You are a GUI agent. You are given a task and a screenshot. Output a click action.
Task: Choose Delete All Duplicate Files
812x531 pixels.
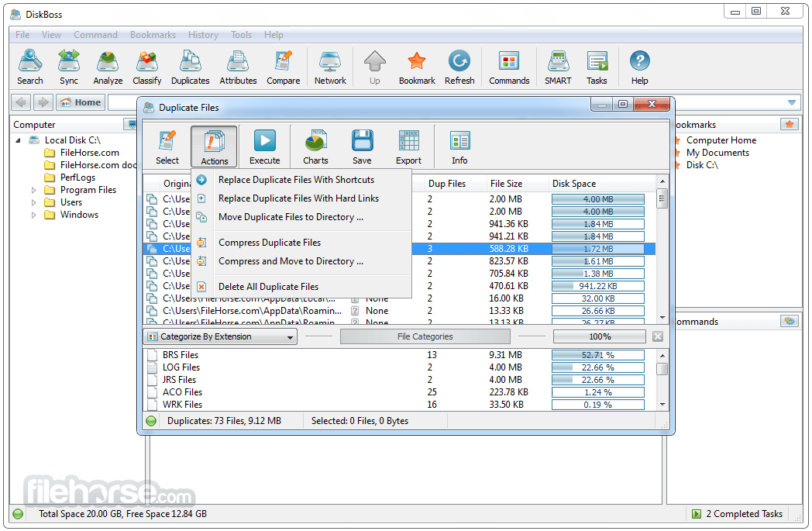(x=301, y=287)
